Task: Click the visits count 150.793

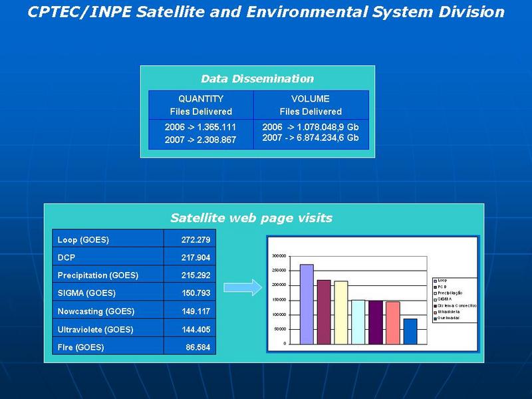Action: click(196, 293)
